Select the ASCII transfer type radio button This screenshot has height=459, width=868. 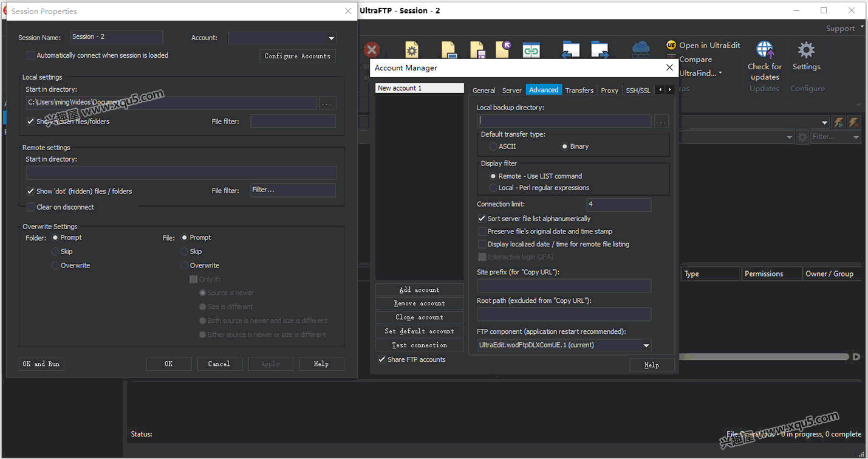pyautogui.click(x=493, y=147)
